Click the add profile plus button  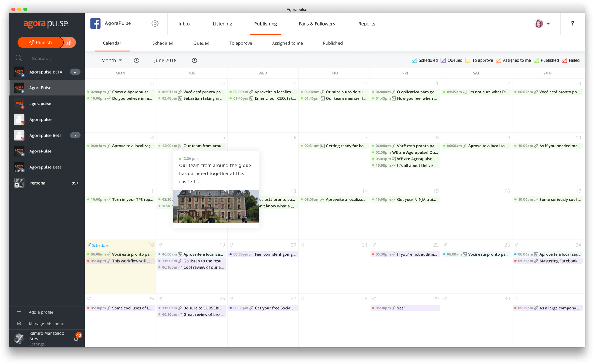19,312
